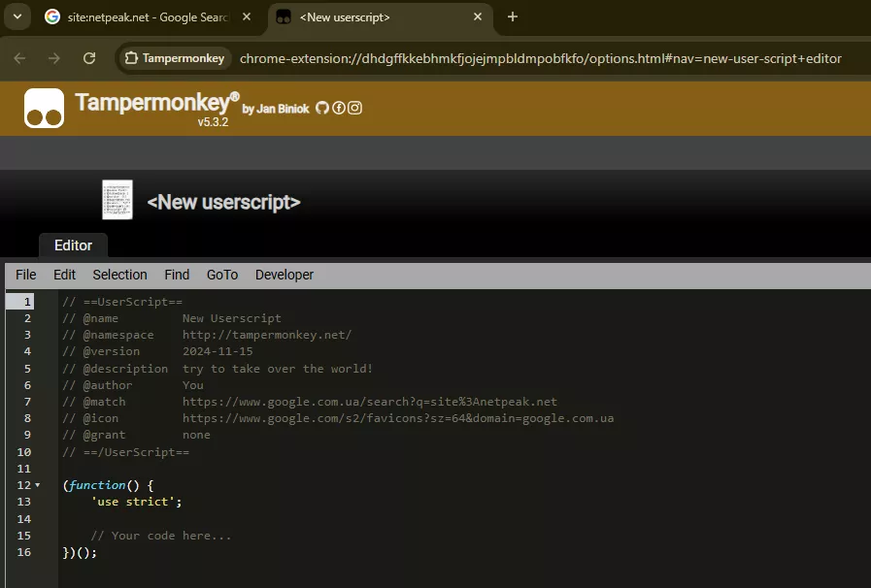Select the Editor tab
The image size is (871, 588).
coord(73,245)
